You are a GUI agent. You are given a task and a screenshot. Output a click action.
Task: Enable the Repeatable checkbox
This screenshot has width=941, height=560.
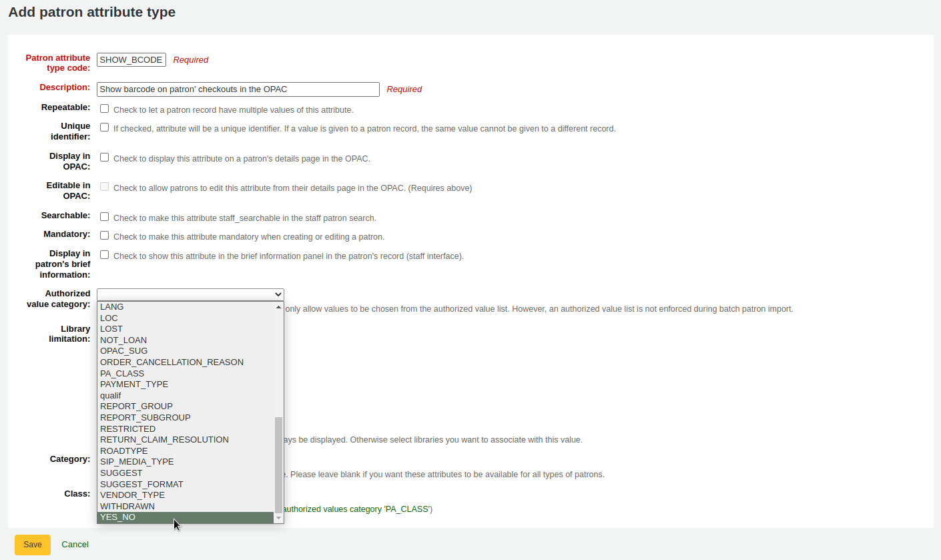point(104,108)
